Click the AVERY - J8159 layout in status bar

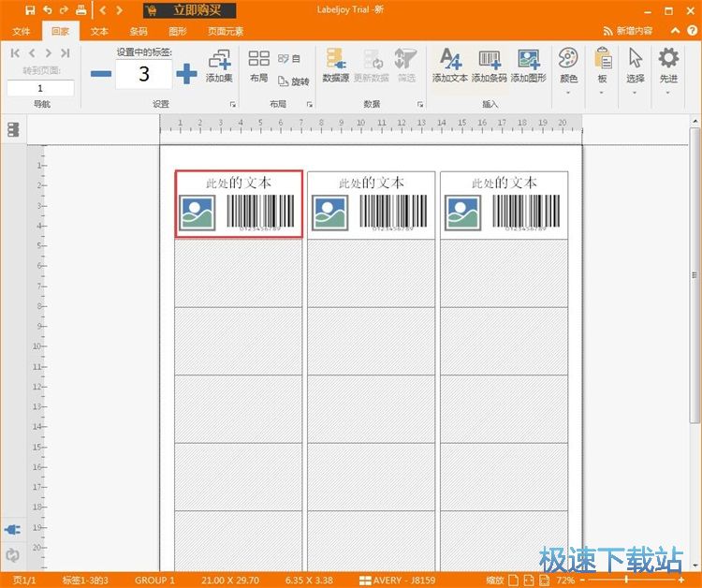[398, 581]
